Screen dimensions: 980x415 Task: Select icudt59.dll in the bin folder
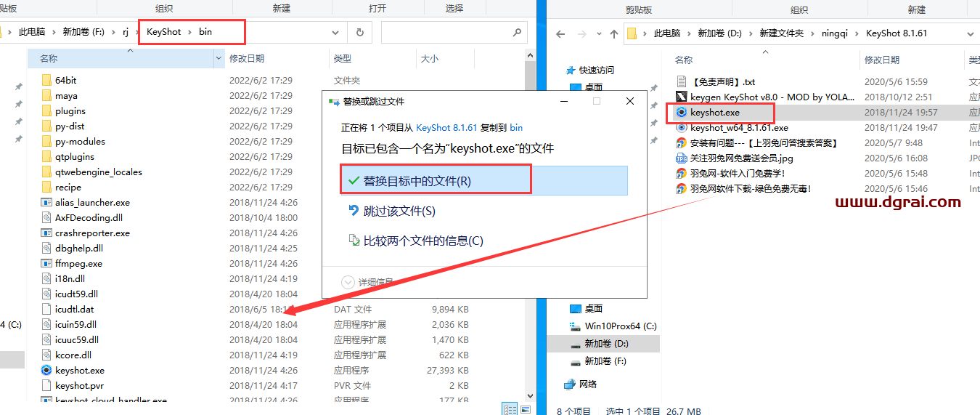[76, 294]
